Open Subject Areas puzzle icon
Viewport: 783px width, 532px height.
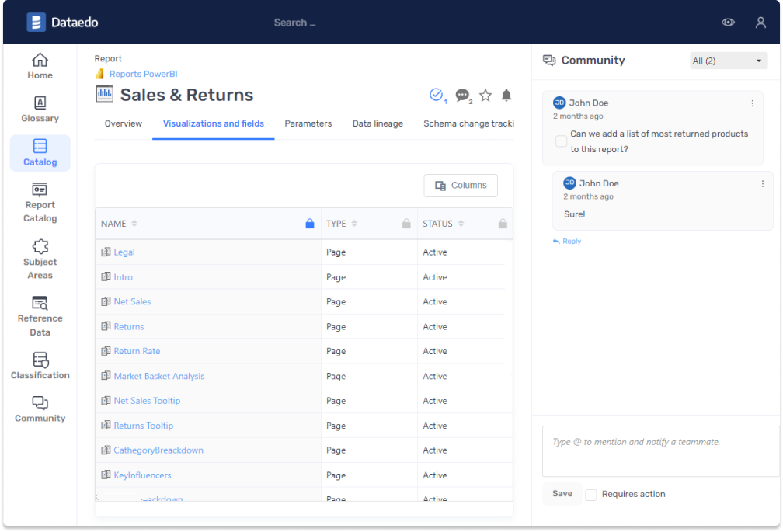[x=40, y=247]
